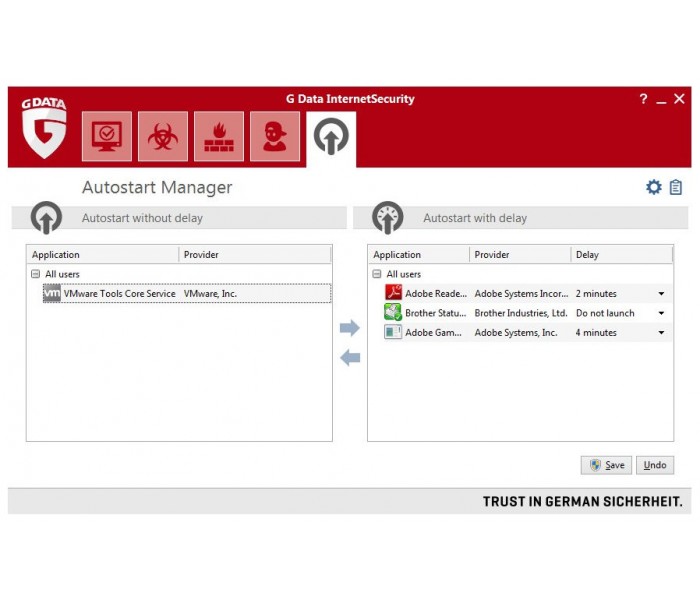Sort right list by Application column
This screenshot has height=600, width=700.
pos(419,254)
